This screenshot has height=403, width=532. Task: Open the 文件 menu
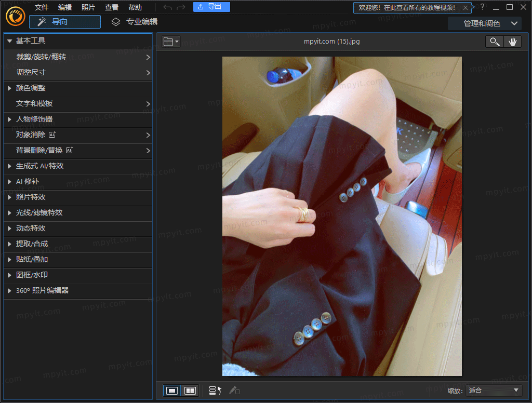[42, 7]
